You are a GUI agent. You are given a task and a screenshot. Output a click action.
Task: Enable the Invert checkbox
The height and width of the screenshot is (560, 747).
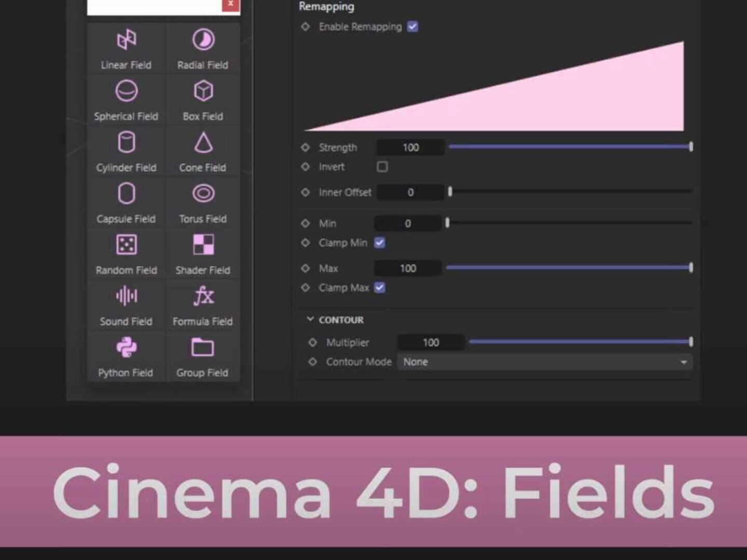click(x=382, y=167)
